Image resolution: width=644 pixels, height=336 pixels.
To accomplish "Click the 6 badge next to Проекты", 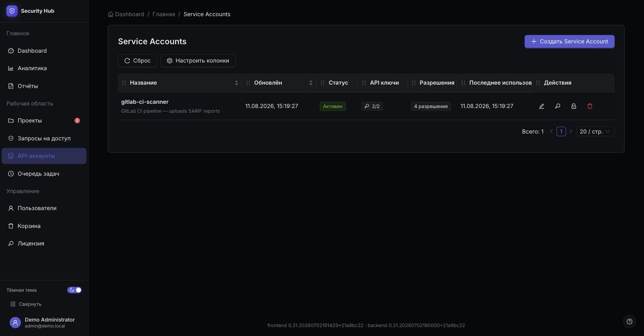I will [77, 121].
